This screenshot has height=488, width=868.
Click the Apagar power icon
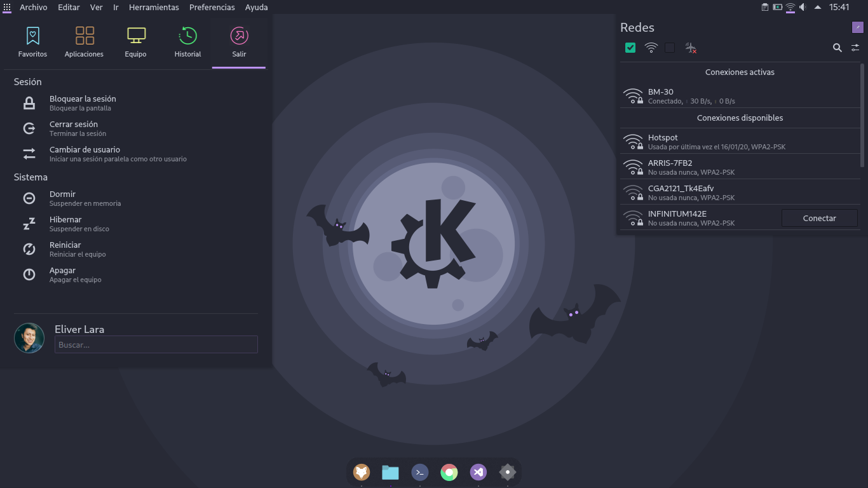tap(29, 274)
